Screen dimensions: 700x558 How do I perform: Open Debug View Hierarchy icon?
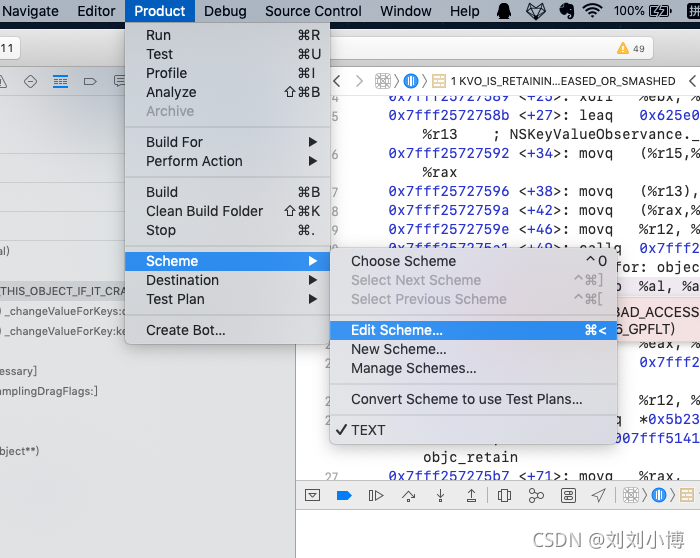(x=504, y=496)
